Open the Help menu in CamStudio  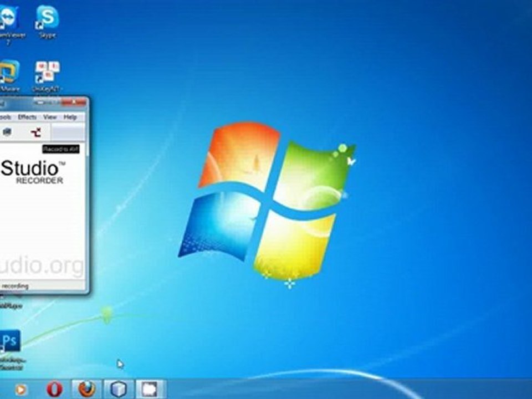70,117
